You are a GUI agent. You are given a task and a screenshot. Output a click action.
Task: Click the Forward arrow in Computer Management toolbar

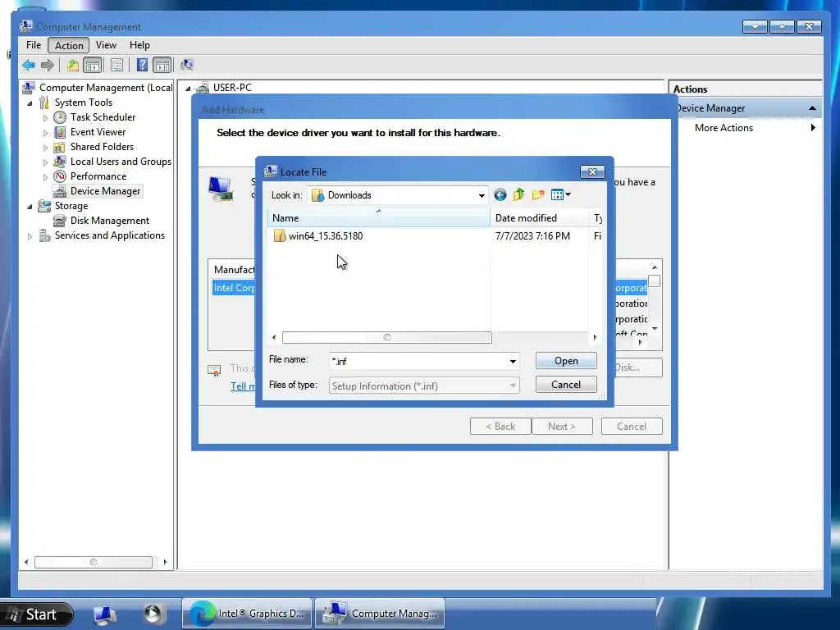(48, 66)
